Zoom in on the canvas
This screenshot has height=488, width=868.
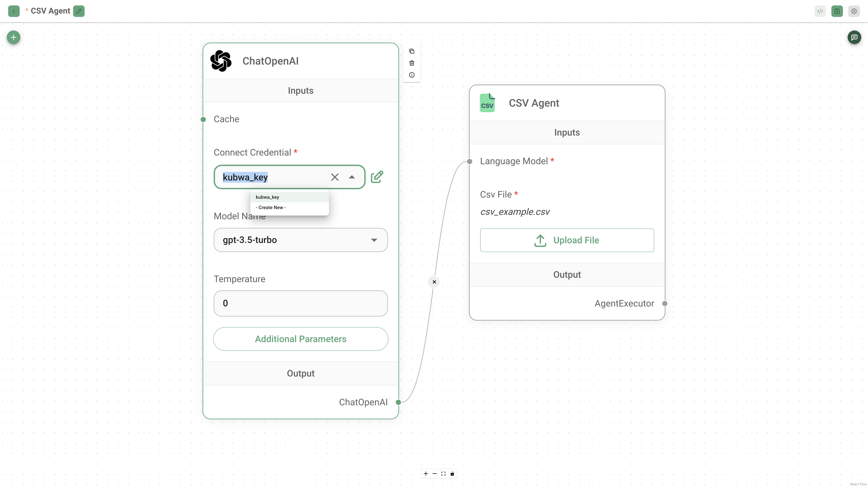click(x=426, y=474)
